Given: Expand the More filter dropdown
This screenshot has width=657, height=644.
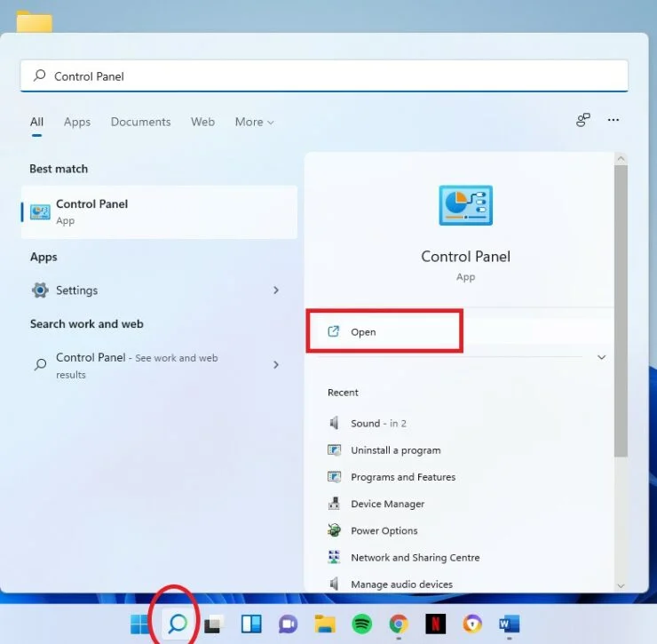Looking at the screenshot, I should (254, 122).
